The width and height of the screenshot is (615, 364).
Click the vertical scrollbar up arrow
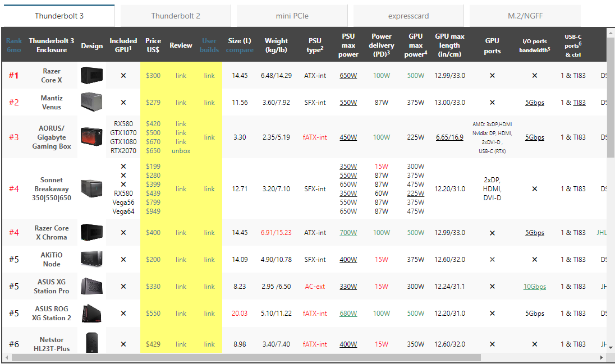tap(611, 33)
